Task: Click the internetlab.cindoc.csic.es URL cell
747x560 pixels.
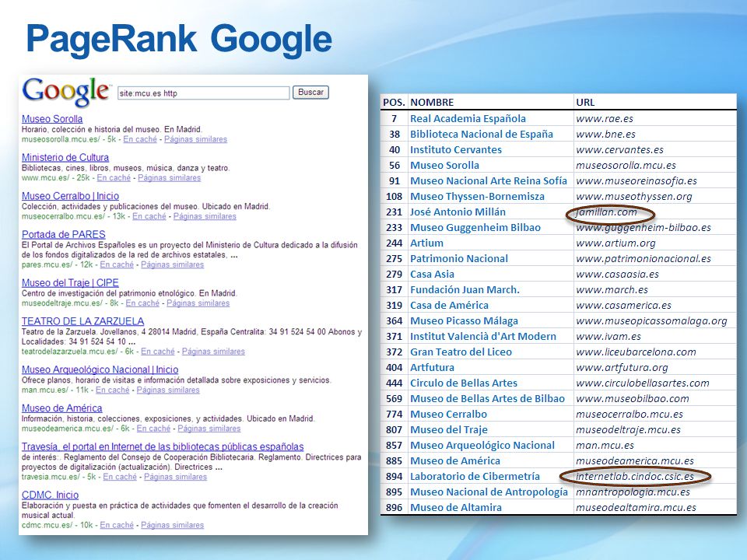Action: coord(635,476)
